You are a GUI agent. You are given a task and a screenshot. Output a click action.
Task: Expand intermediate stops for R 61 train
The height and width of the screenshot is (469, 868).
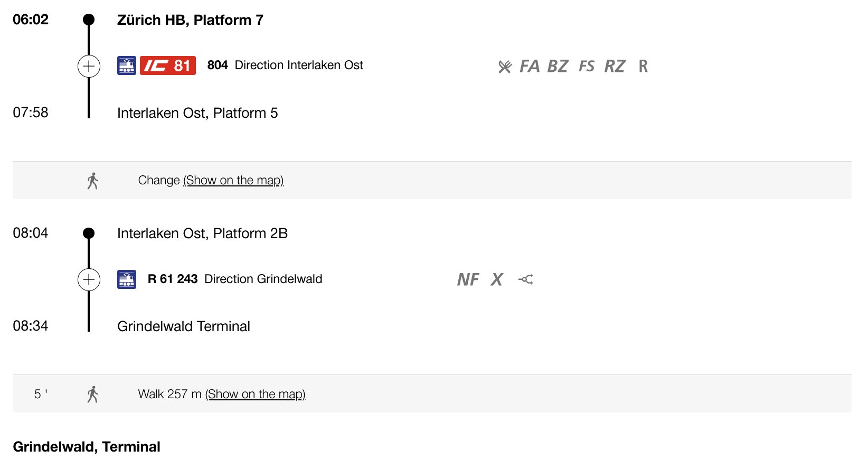pos(89,279)
